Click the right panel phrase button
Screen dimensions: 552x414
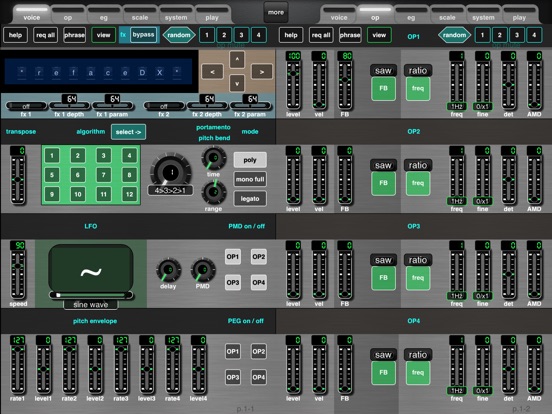[x=350, y=35]
